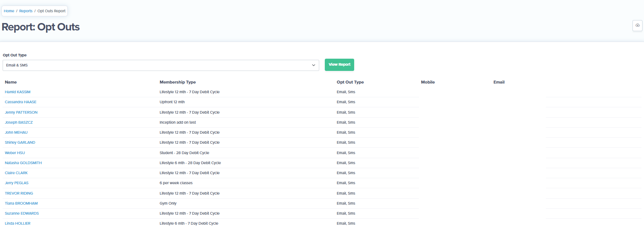Open Natasha GOLDSMITH member link
Viewport: 644px width, 228px height.
pyautogui.click(x=23, y=163)
